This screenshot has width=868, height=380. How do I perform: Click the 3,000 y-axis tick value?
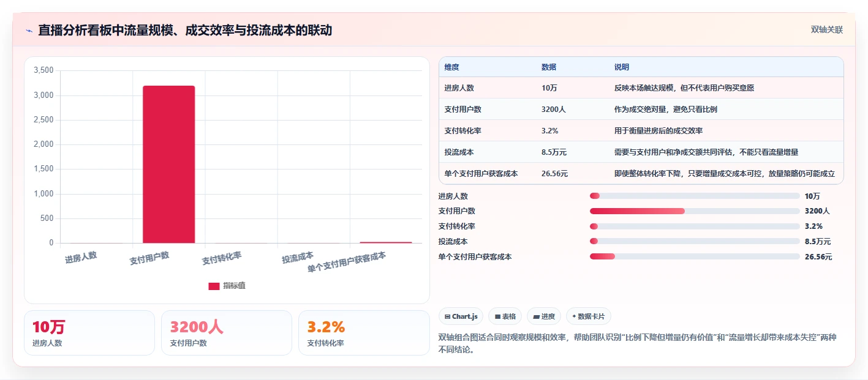[43, 95]
